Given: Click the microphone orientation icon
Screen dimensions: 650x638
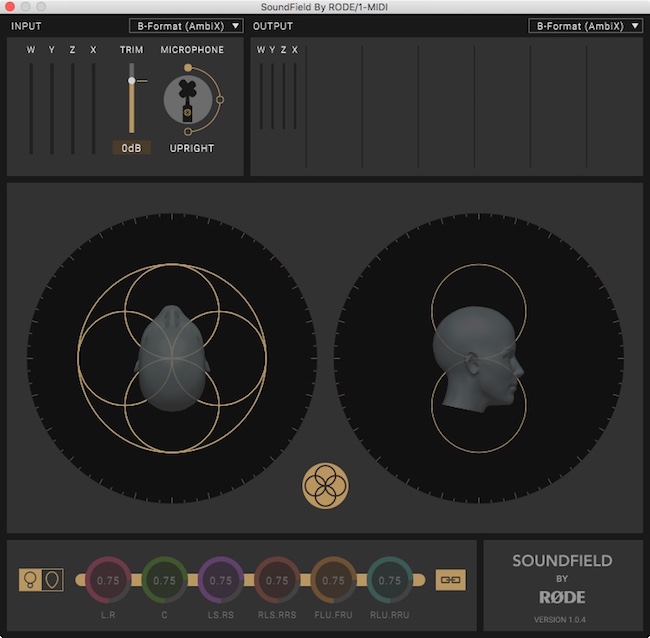Looking at the screenshot, I should click(x=188, y=99).
